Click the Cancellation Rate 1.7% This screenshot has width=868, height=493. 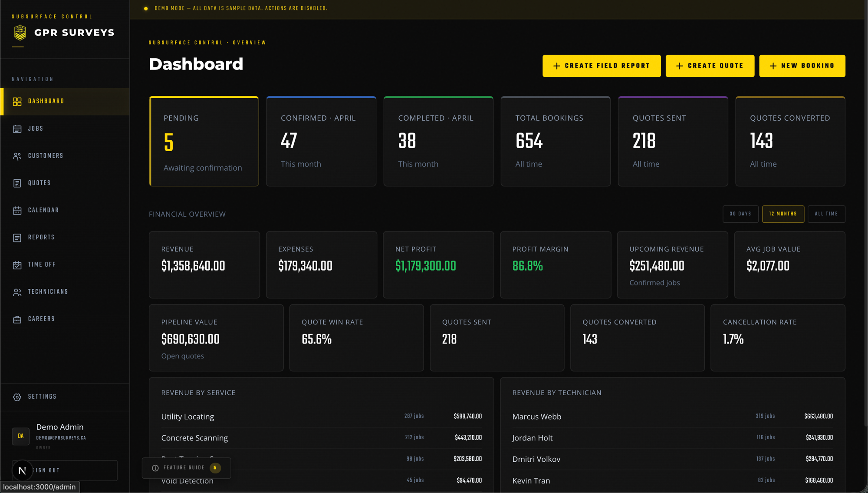(733, 339)
